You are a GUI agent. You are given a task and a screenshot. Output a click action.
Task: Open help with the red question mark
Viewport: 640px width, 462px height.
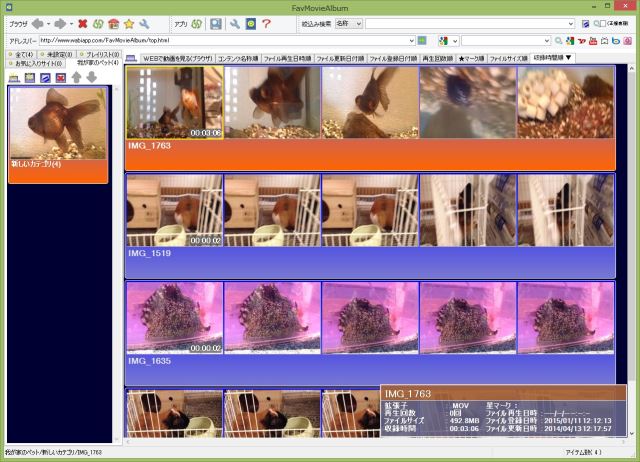coord(267,24)
